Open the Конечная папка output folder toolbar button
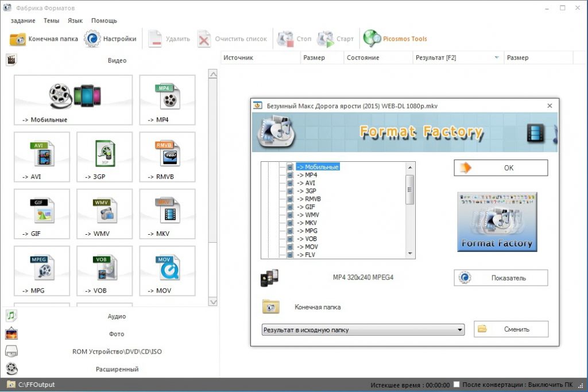The width and height of the screenshot is (588, 392). tap(44, 38)
